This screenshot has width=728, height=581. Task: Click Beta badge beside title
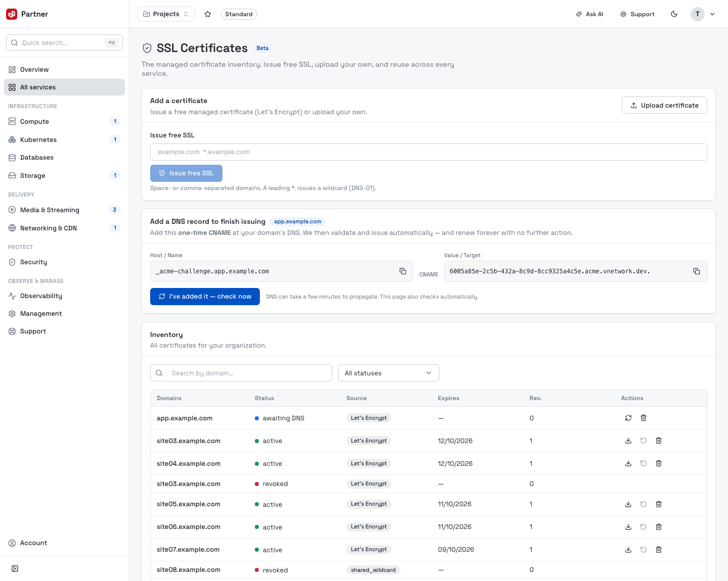tap(262, 49)
